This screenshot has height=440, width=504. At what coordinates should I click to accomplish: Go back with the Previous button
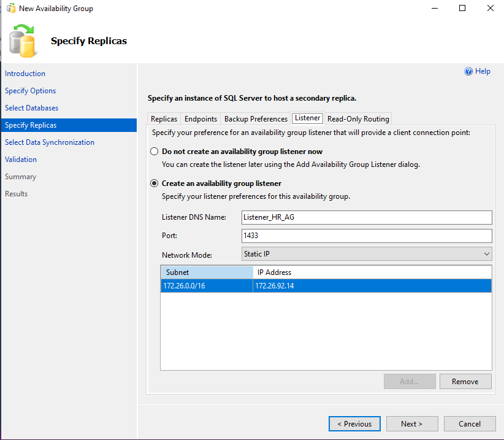pyautogui.click(x=354, y=424)
